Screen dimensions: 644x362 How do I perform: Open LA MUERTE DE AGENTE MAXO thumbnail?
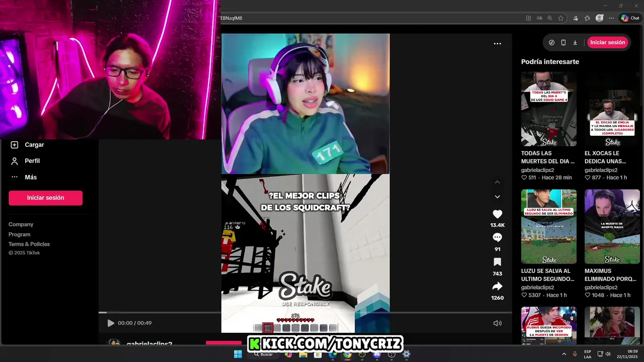point(612,226)
